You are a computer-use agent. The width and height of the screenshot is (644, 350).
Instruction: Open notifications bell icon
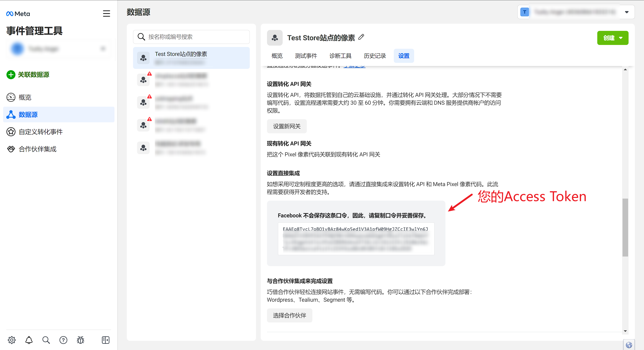(x=29, y=340)
